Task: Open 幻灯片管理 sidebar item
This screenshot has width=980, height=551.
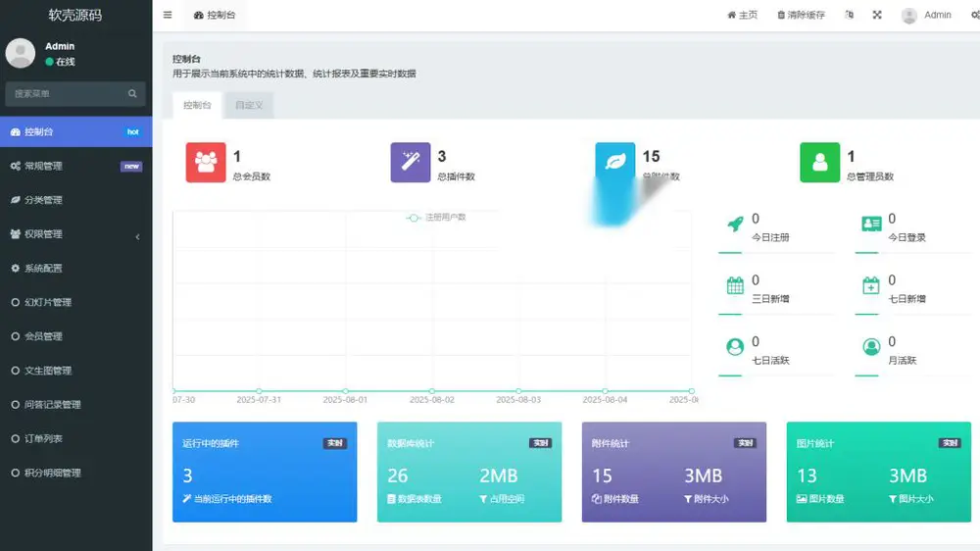Action: [x=75, y=302]
